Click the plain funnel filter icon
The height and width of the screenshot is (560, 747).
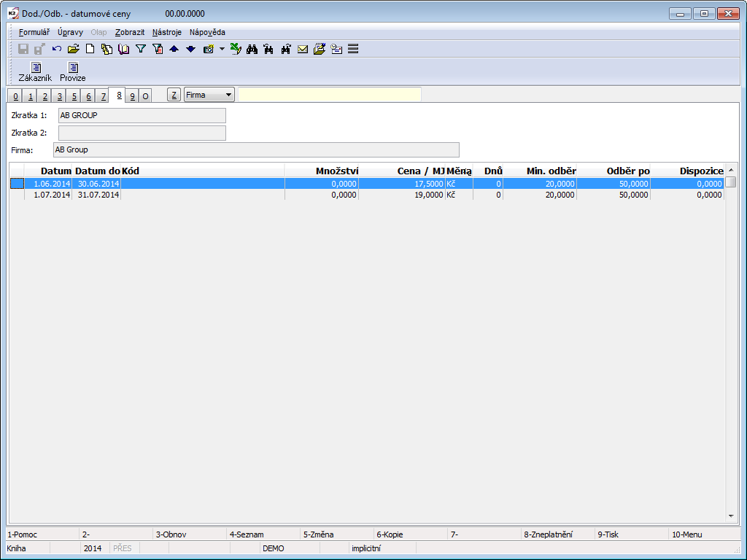coord(141,49)
